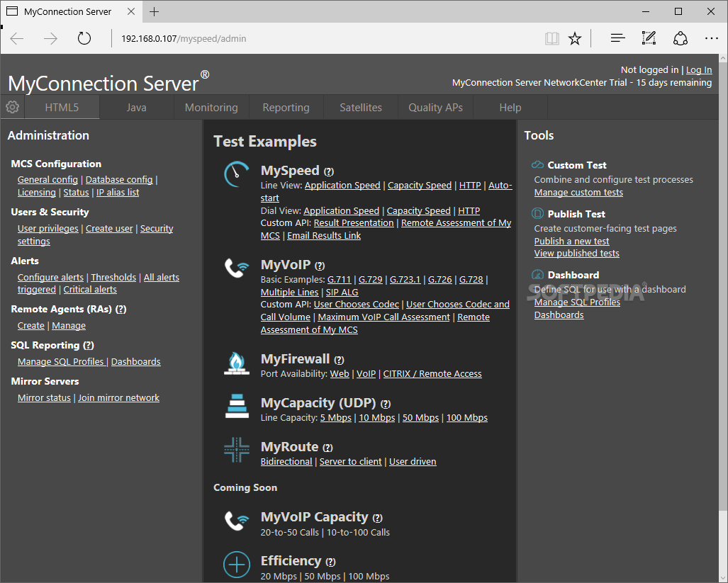Image resolution: width=728 pixels, height=583 pixels.
Task: Open the Join mirror network link
Action: coord(118,397)
